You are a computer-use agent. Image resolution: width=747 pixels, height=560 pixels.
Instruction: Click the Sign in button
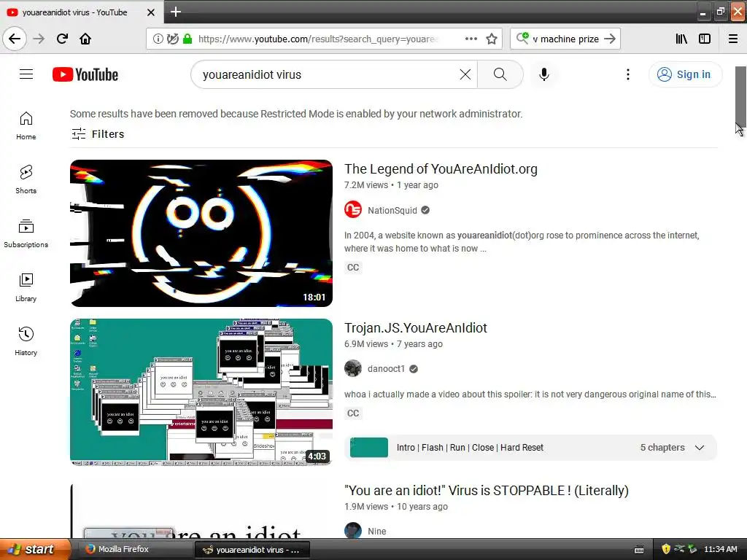(685, 74)
